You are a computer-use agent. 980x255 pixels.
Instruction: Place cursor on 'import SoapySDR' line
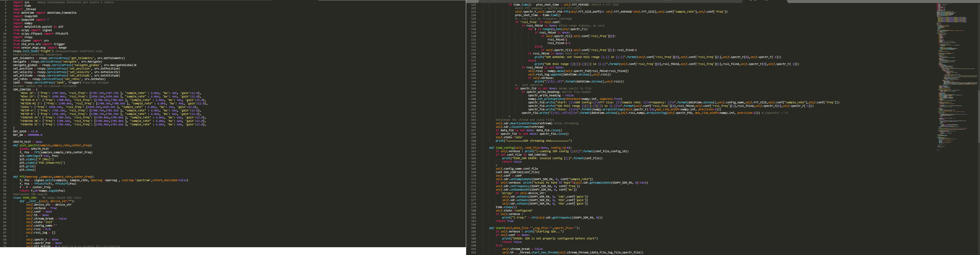point(25,16)
